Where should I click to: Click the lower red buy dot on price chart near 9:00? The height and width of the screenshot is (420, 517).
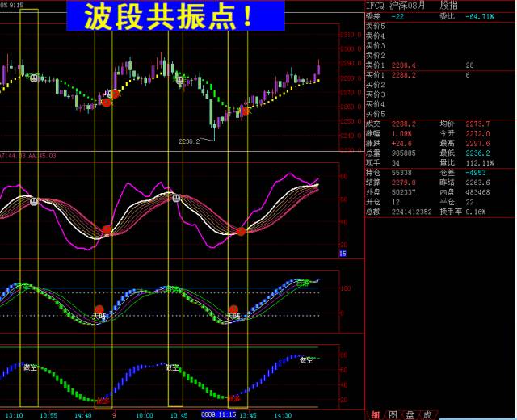coord(107,103)
